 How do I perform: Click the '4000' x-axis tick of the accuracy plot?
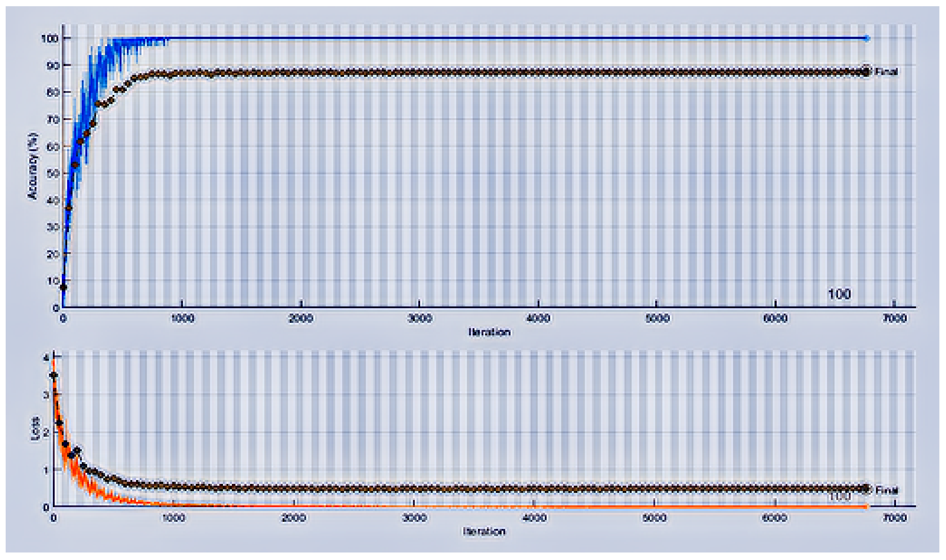[538, 319]
